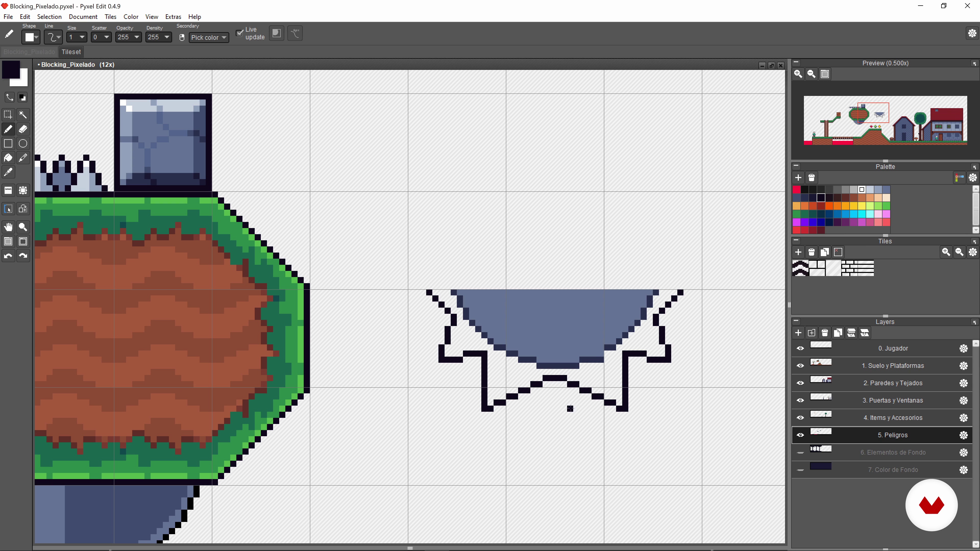Select the hand pan tool

pyautogui.click(x=8, y=227)
